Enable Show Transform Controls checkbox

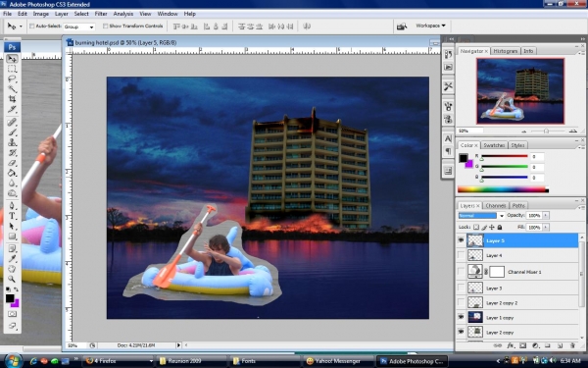coord(106,26)
